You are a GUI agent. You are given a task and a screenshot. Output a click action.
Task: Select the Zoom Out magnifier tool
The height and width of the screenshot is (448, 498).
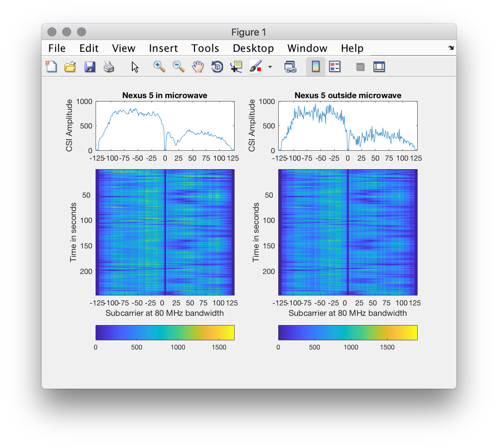coord(178,67)
